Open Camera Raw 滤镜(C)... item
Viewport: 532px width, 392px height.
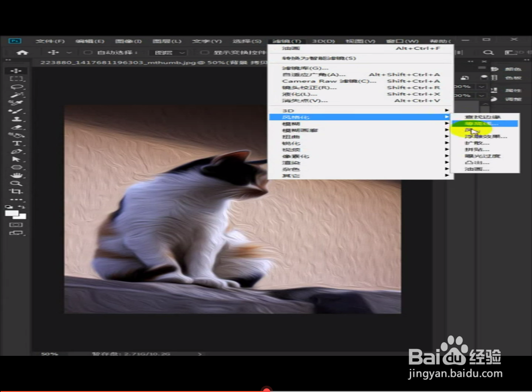(361, 81)
